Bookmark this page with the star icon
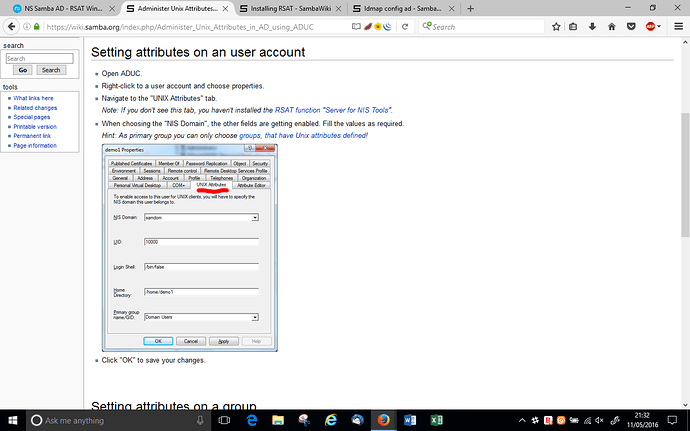This screenshot has height=431, width=690. click(x=556, y=27)
